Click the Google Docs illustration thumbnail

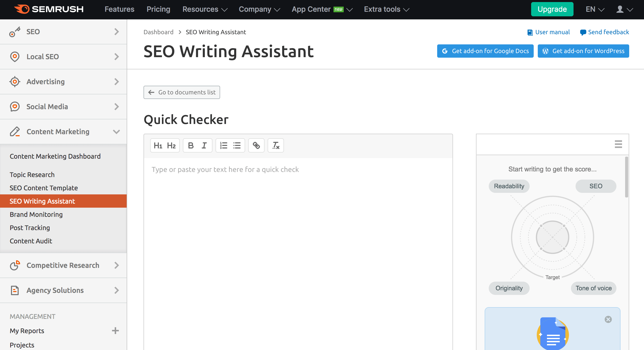[x=553, y=333]
